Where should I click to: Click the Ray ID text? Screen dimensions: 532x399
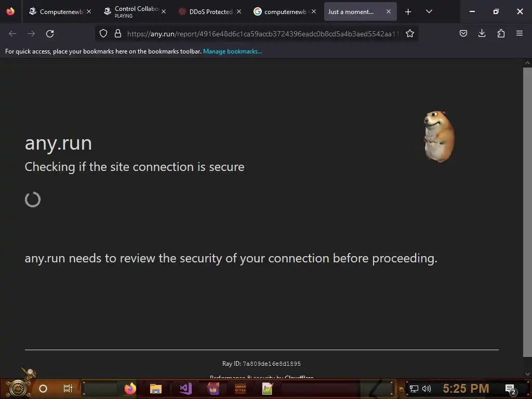[x=261, y=364]
